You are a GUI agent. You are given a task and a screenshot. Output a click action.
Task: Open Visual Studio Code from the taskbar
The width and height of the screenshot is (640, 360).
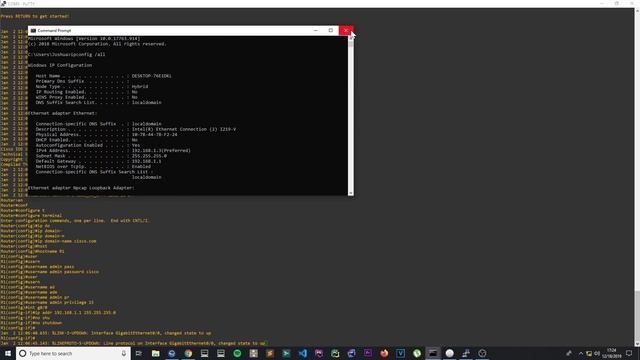pos(302,353)
